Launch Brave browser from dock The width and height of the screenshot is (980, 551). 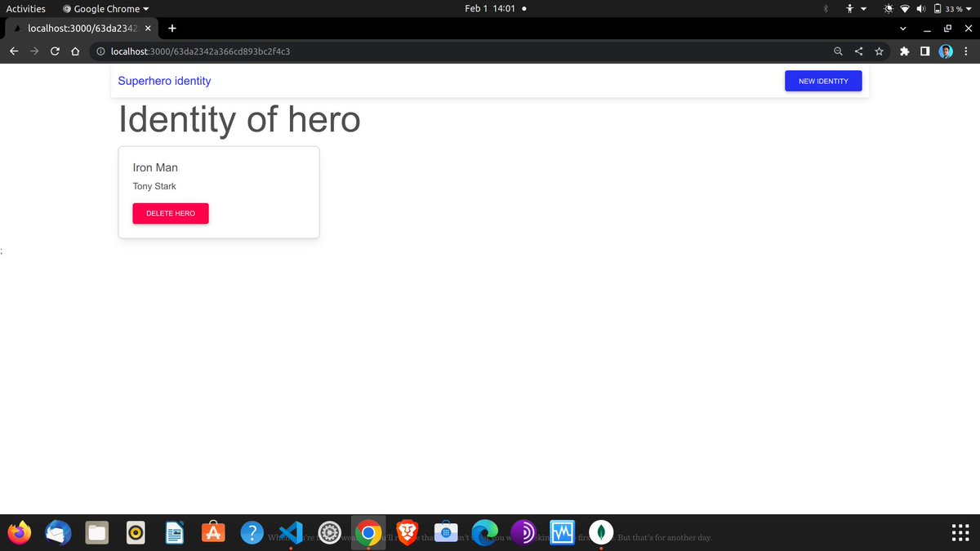408,533
